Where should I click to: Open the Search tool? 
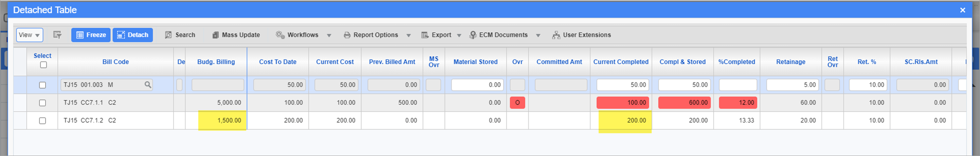coord(180,35)
